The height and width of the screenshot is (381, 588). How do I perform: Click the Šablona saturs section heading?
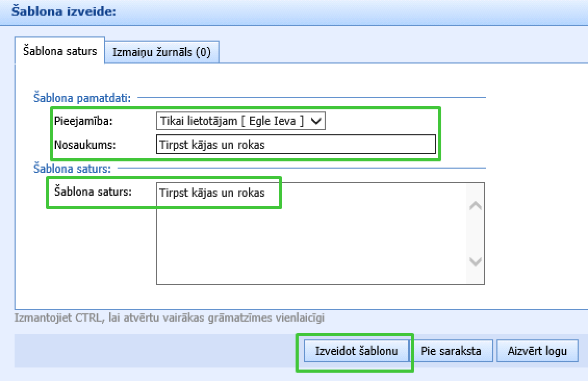coord(72,168)
